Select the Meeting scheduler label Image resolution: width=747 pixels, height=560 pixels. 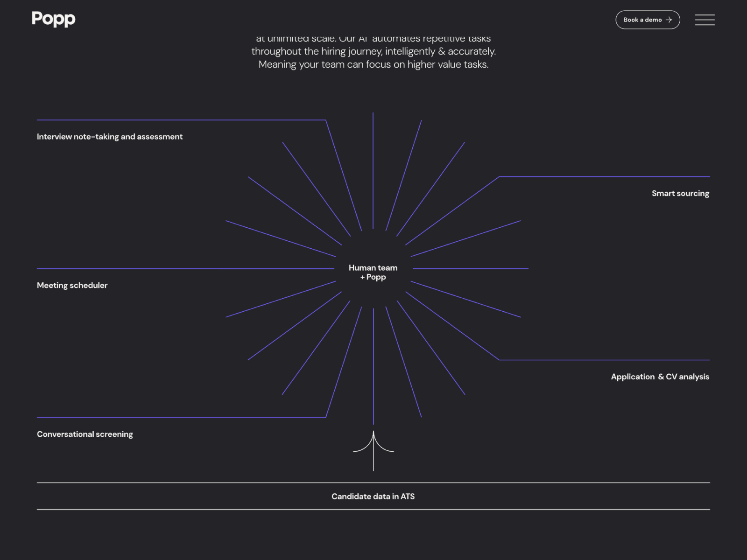[72, 285]
